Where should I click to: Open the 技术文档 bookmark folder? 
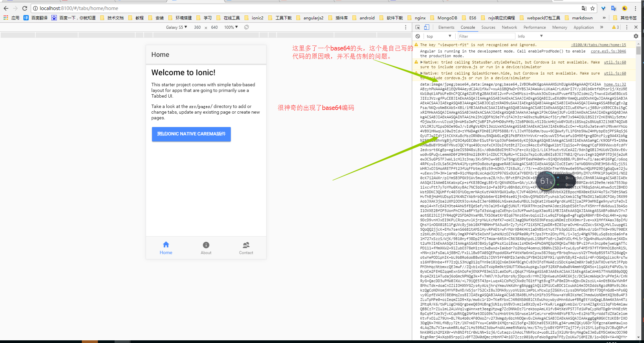pos(112,18)
